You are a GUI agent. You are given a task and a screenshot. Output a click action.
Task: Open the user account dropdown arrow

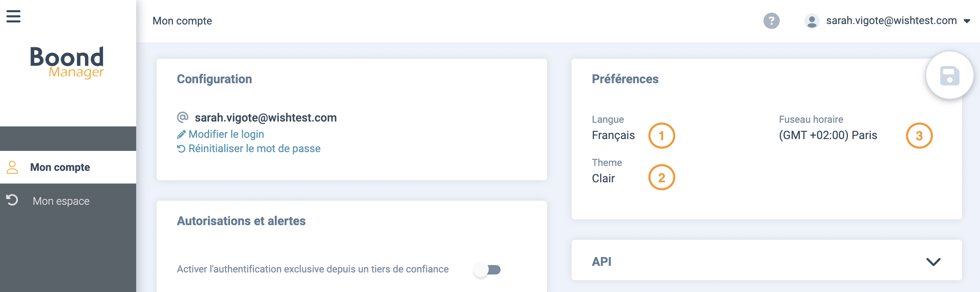pyautogui.click(x=967, y=21)
